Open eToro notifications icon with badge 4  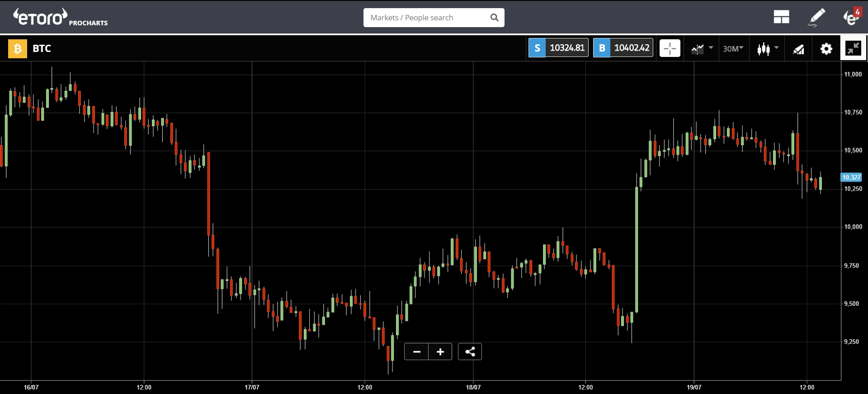pyautogui.click(x=852, y=17)
